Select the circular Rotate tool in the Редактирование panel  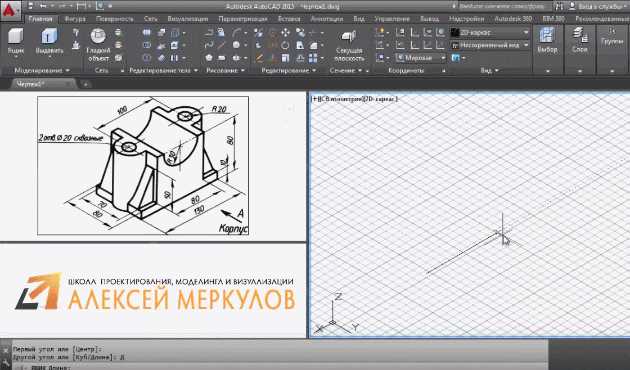pos(285,45)
